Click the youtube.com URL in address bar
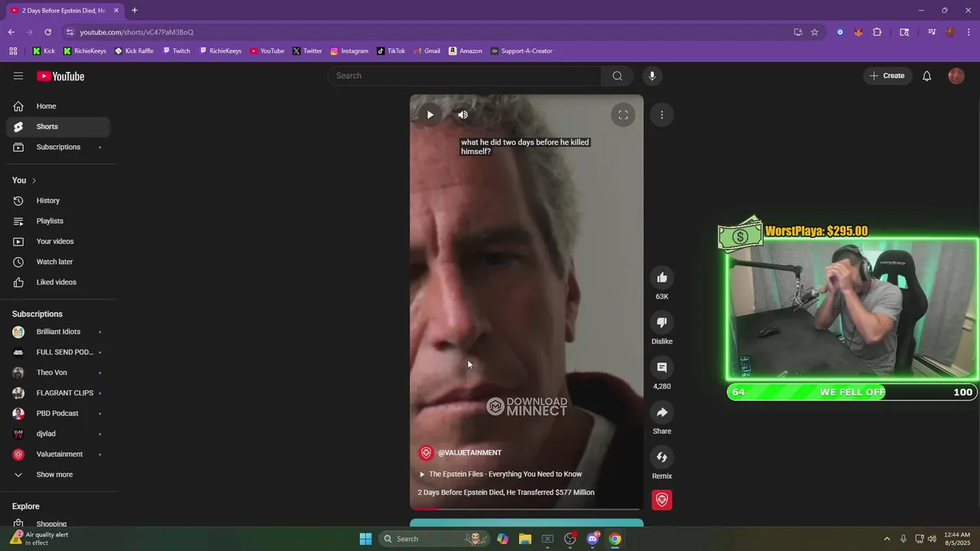Image resolution: width=980 pixels, height=551 pixels. 136,32
